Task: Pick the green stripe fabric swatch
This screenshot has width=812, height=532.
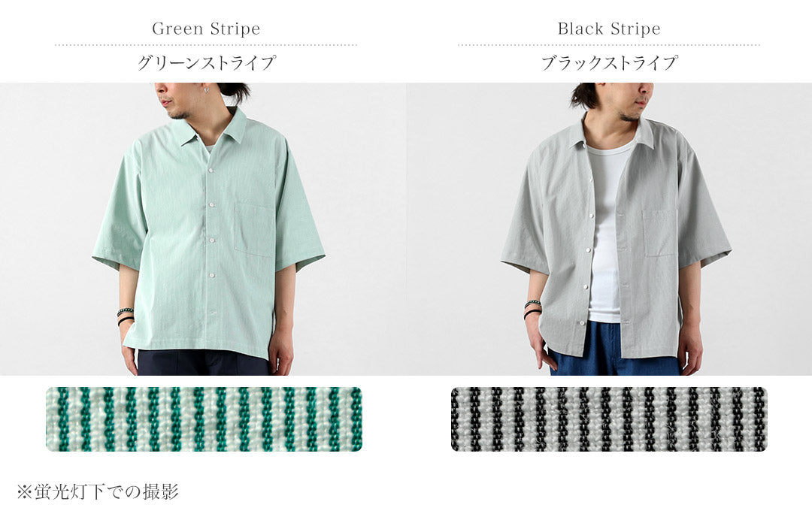Action: tap(204, 419)
